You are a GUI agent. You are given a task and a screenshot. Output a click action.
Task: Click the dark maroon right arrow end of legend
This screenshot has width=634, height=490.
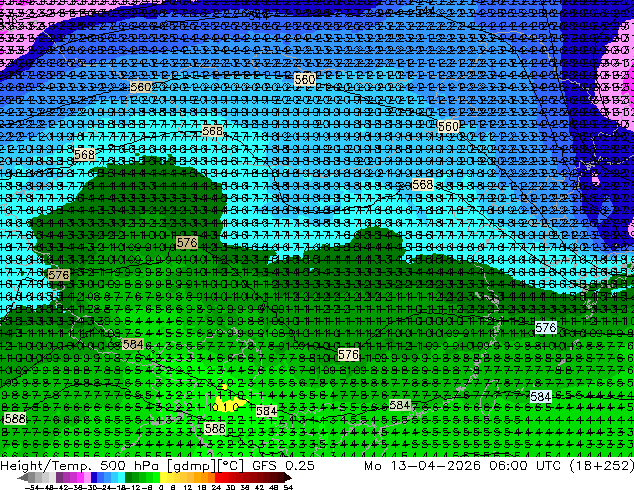click(287, 478)
